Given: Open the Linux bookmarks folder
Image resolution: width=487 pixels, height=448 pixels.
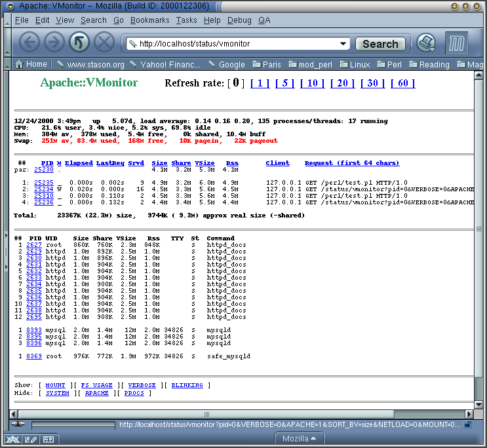Looking at the screenshot, I should tap(355, 65).
